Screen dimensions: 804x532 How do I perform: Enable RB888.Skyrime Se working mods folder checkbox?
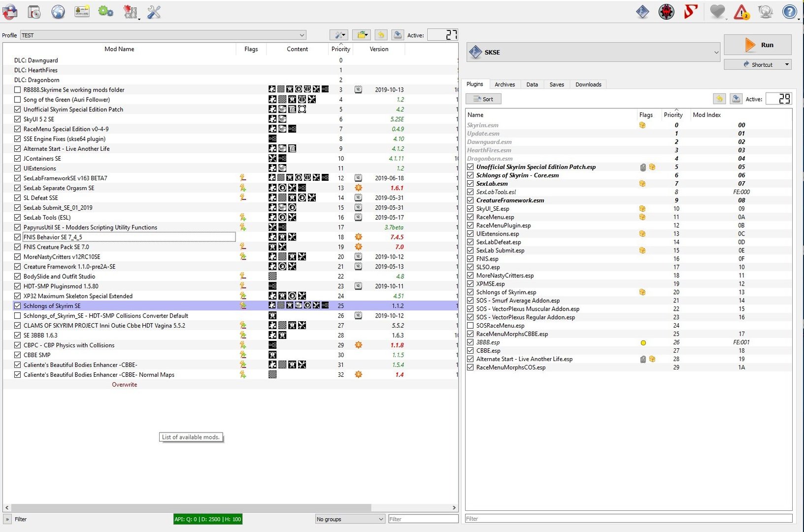point(18,90)
